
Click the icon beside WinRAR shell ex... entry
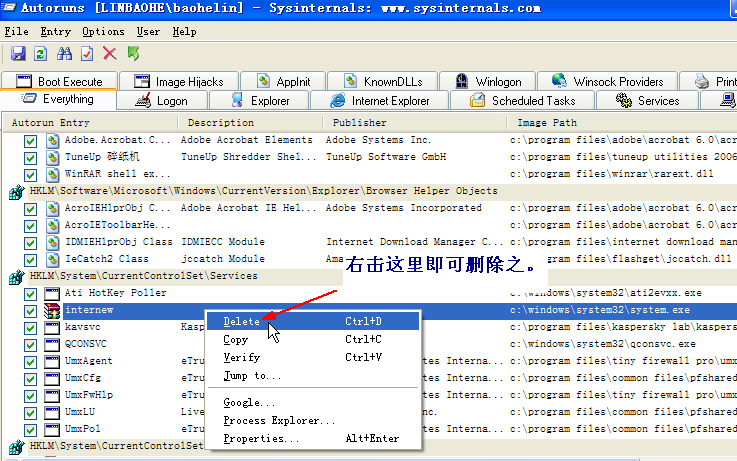(52, 174)
